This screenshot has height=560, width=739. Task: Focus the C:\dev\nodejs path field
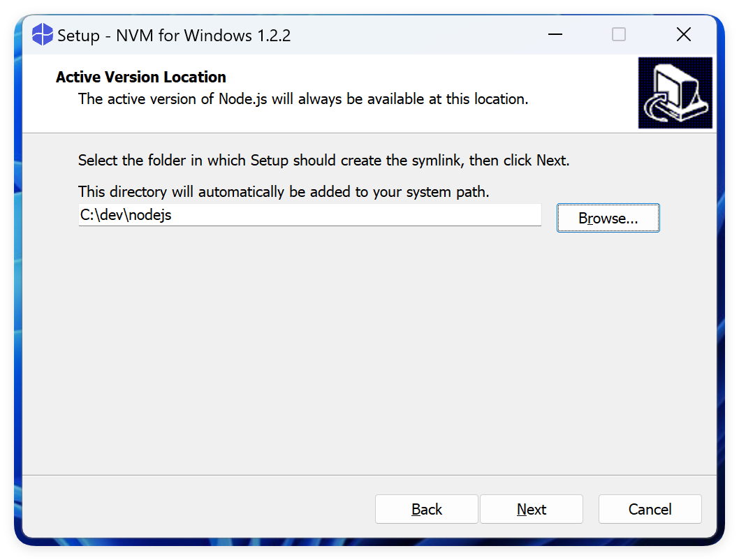pyautogui.click(x=309, y=215)
